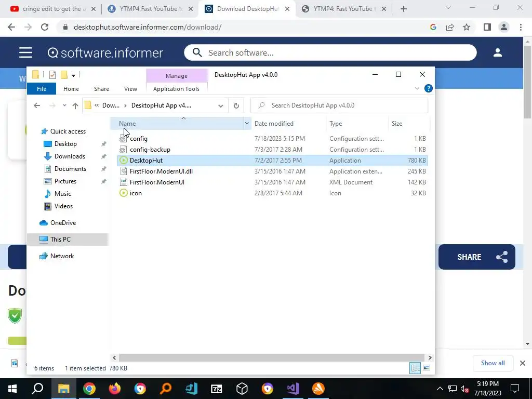
Task: Click the icon file's green icon
Action: click(124, 193)
